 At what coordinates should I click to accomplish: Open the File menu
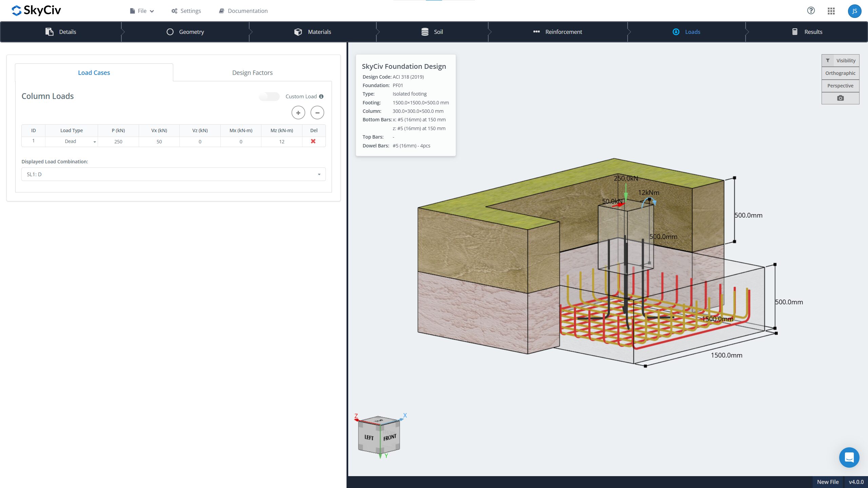tap(142, 11)
